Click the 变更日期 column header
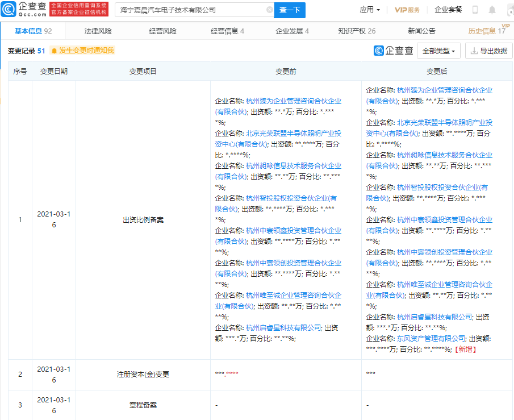Viewport: 514px width, 420px height. pyautogui.click(x=54, y=72)
